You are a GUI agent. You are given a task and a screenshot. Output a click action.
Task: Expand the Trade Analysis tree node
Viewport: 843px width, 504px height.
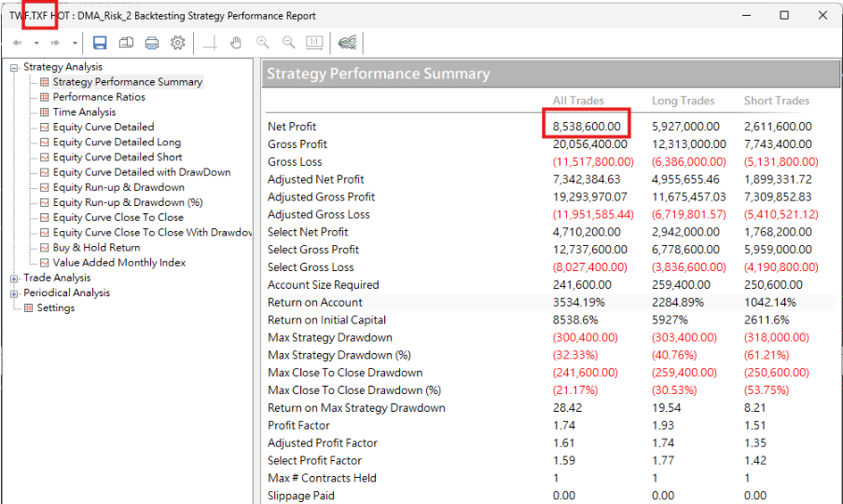14,279
